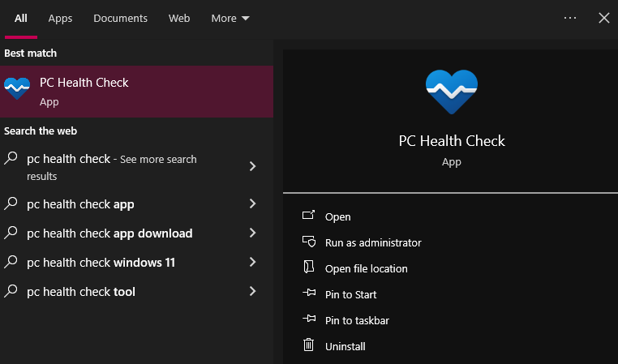Click the Open action icon

pos(308,215)
